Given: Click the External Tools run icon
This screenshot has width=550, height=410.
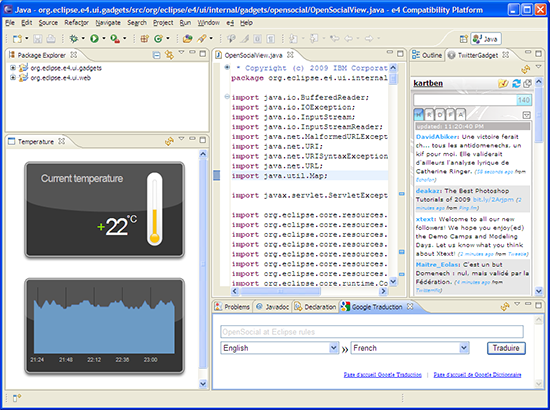Looking at the screenshot, I should (115, 39).
